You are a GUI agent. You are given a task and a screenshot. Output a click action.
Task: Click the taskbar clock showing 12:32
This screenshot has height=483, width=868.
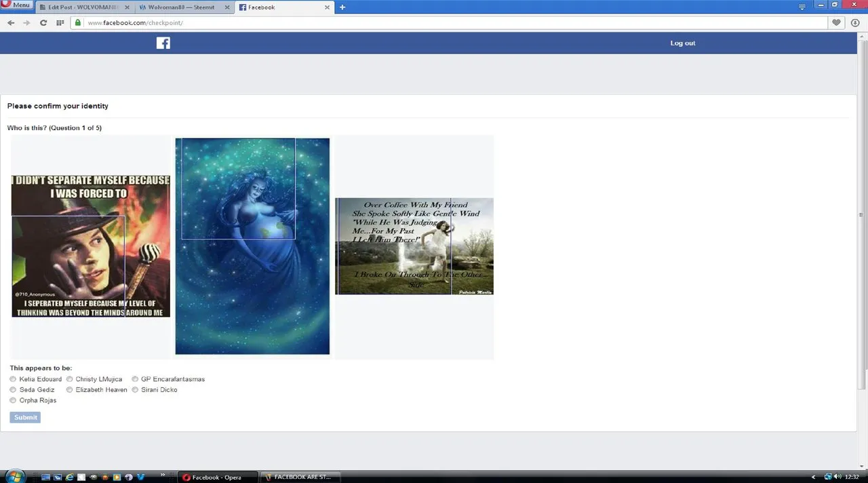click(x=852, y=477)
